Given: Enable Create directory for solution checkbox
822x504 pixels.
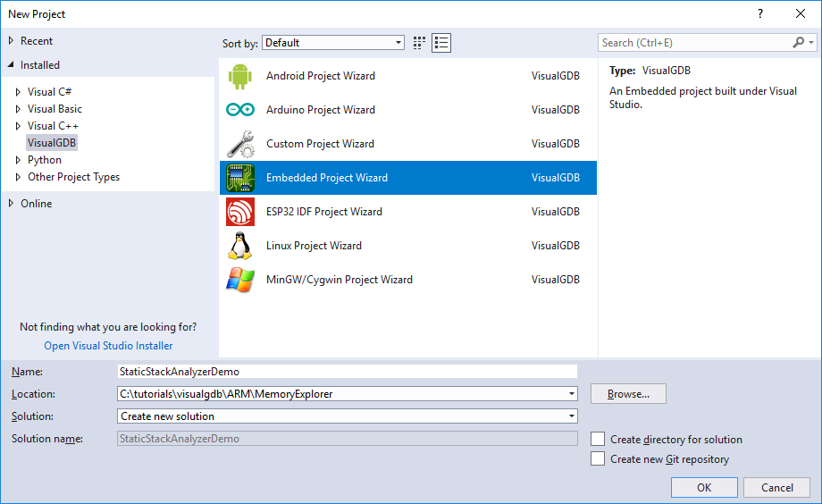Looking at the screenshot, I should click(x=598, y=439).
